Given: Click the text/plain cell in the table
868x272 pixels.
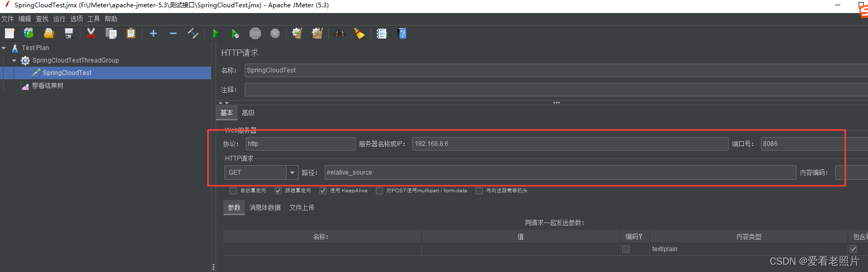Looking at the screenshot, I should (x=748, y=249).
